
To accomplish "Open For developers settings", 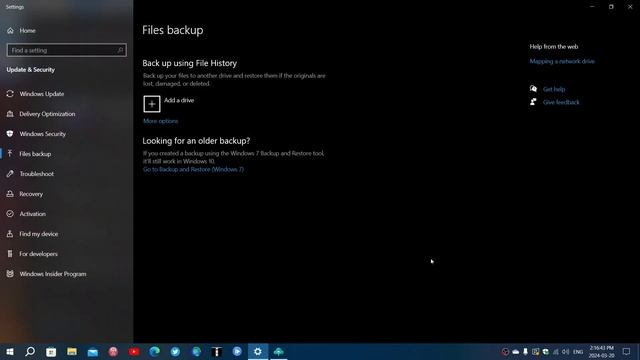I will coord(38,254).
